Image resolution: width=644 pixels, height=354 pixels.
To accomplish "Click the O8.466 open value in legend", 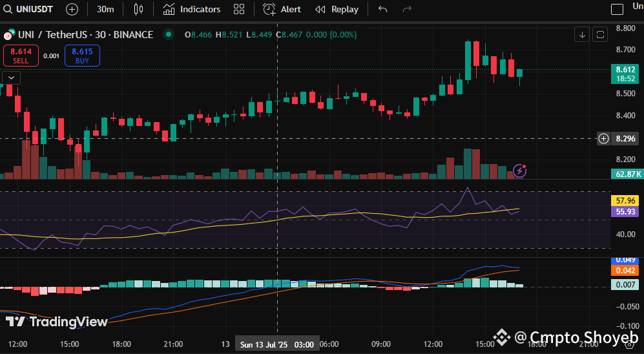I will point(198,35).
